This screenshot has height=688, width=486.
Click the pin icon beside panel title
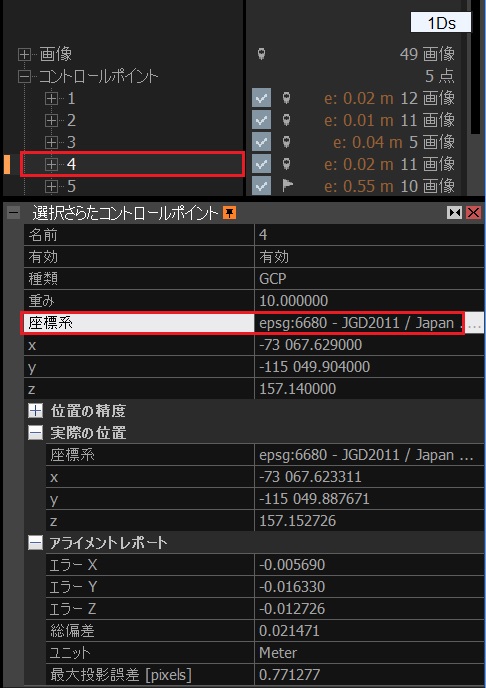229,213
